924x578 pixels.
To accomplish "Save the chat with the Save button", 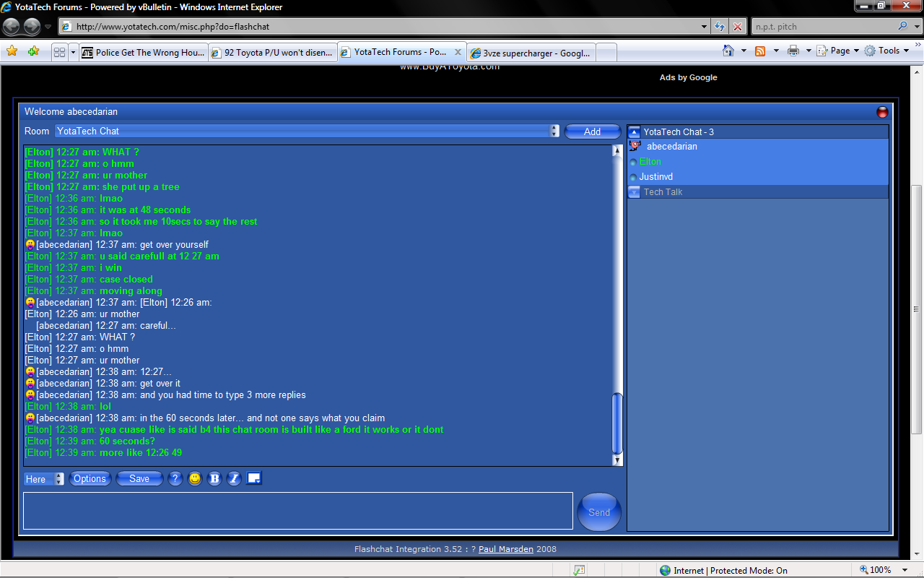I will coord(139,479).
